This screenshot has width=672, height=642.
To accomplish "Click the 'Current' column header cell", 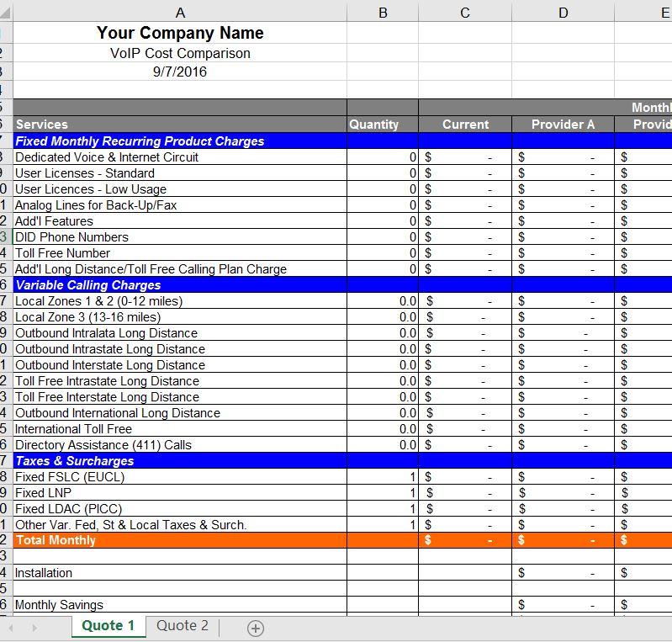I will coord(465,125).
